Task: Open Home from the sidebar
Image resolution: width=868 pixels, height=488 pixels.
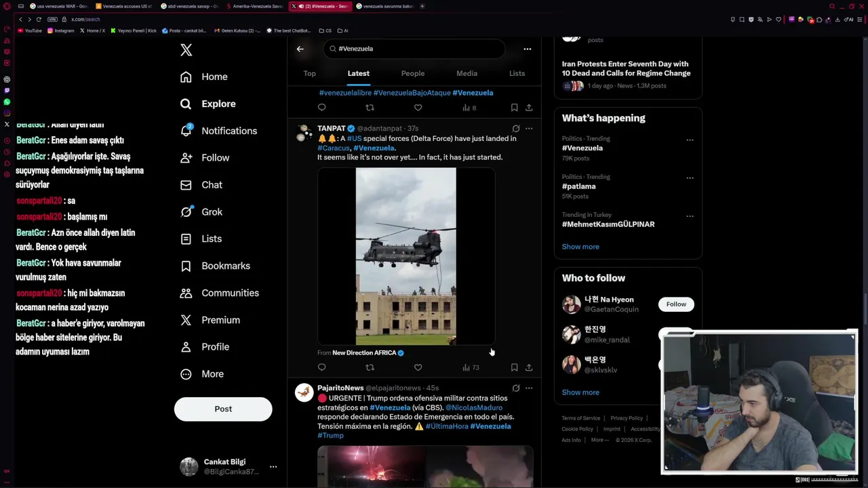Action: [203, 77]
